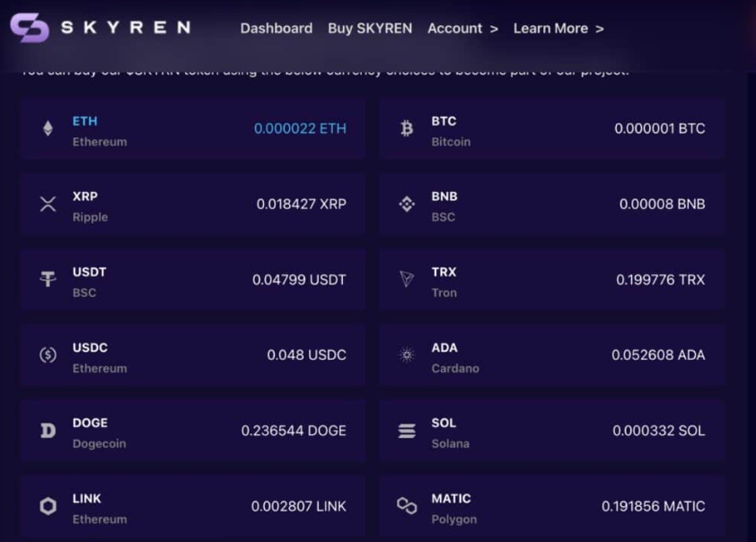
Task: Open the Dashboard page
Action: pyautogui.click(x=277, y=29)
